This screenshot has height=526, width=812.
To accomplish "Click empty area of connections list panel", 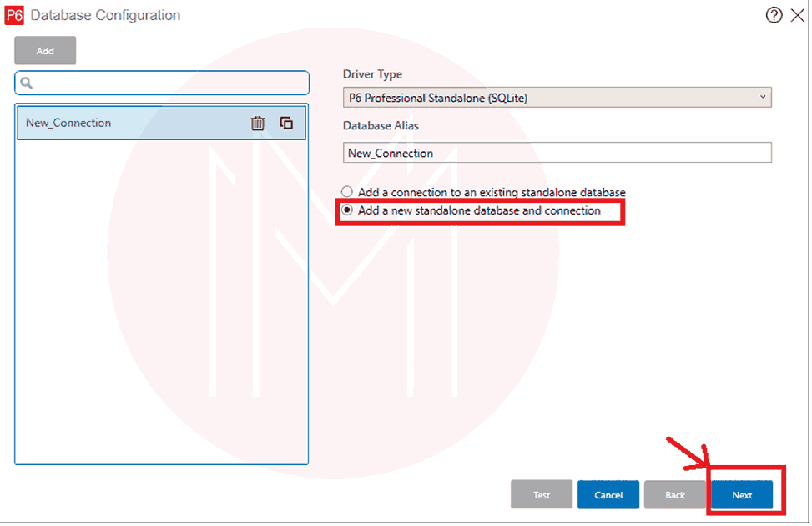I will [x=161, y=317].
